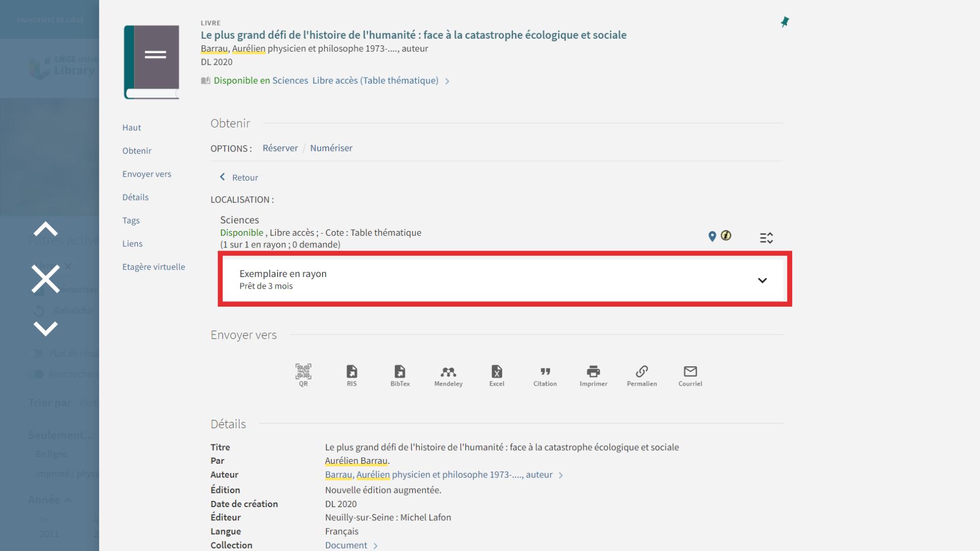Screen dimensions: 980x551
Task: Click Disponible en Sciences availability link
Action: 326,80
